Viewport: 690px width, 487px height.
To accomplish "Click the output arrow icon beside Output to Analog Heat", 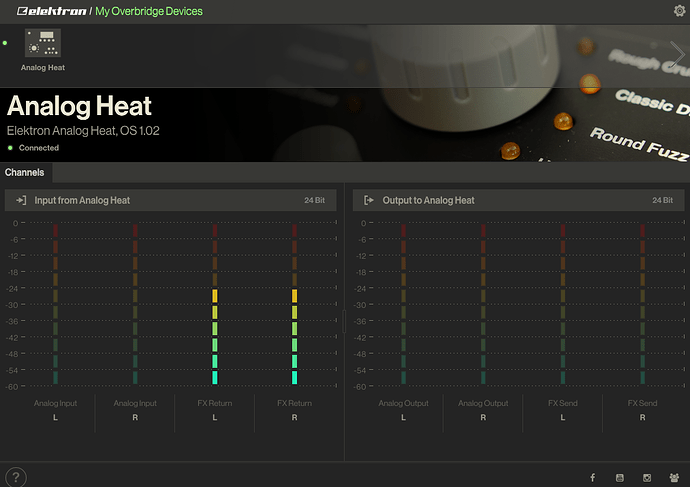I will (368, 200).
